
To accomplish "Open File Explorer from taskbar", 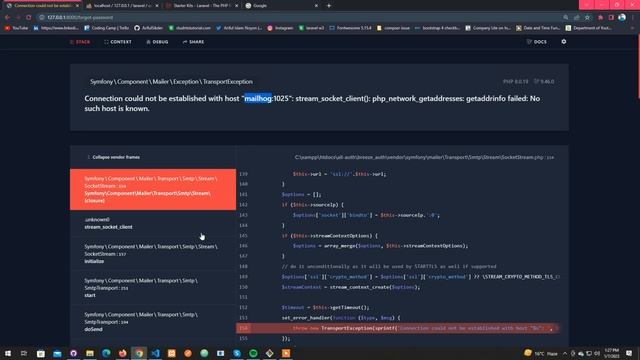I will click(x=90, y=353).
